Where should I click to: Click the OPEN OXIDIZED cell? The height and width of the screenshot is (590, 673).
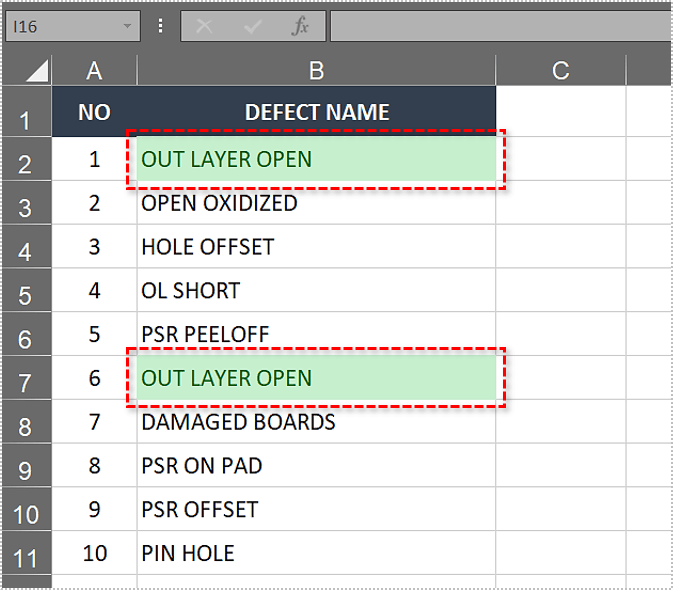(316, 203)
